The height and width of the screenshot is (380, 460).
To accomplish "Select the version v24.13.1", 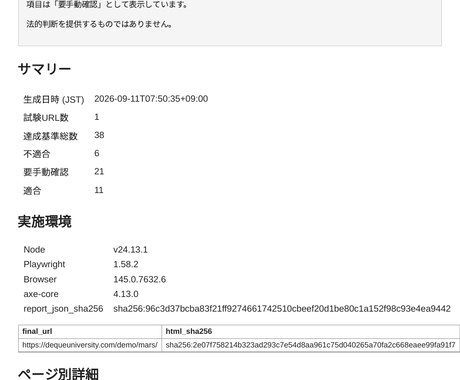I will 130,249.
